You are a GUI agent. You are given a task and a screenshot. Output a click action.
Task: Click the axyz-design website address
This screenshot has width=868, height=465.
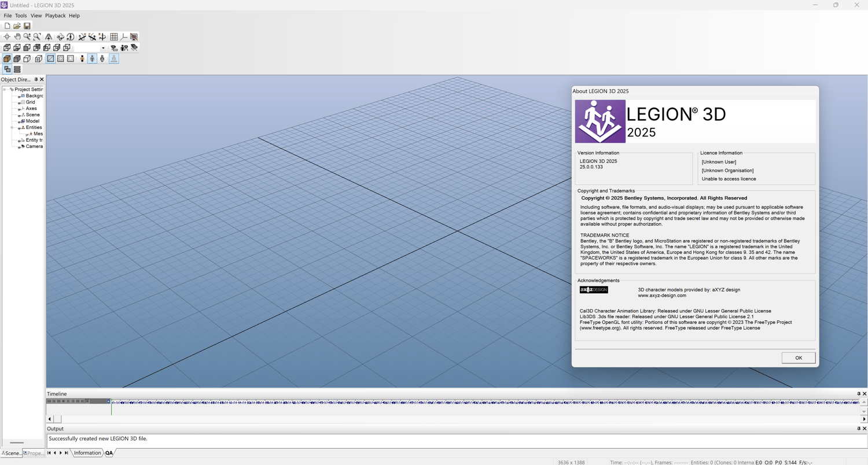(x=662, y=296)
